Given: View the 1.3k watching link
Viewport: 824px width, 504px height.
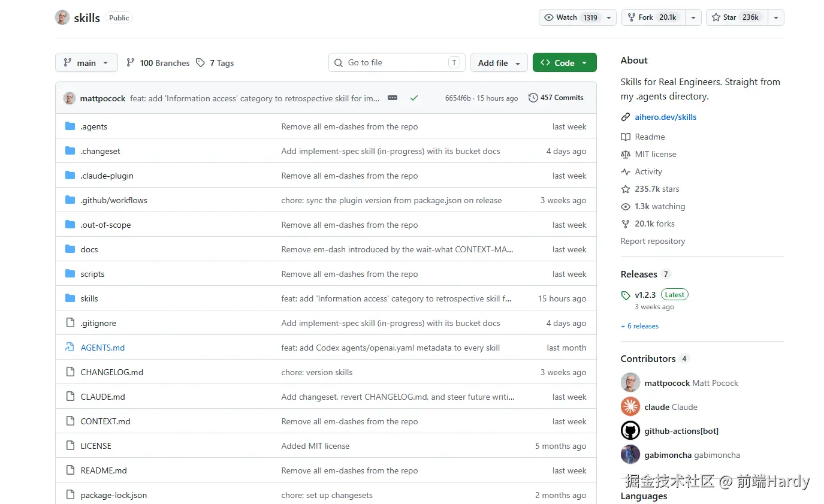Looking at the screenshot, I should coord(660,206).
